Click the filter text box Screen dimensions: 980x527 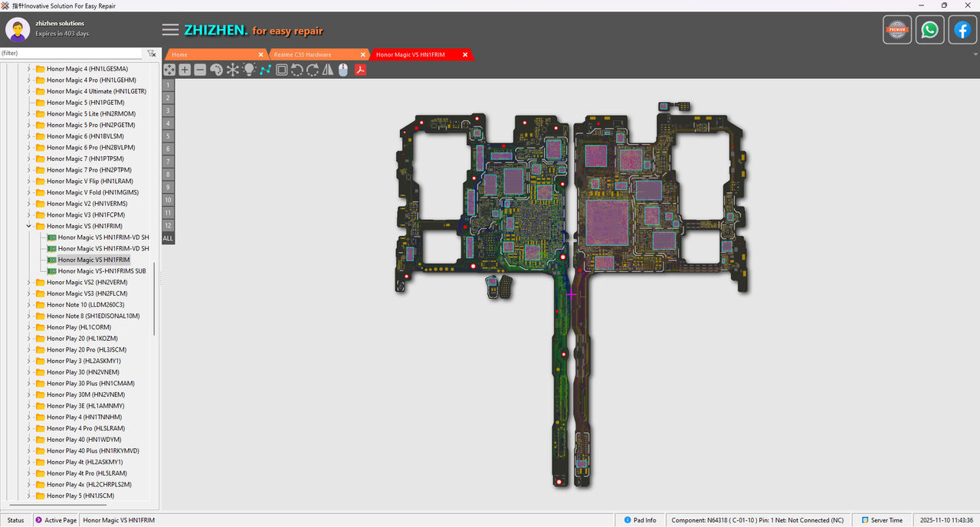pyautogui.click(x=70, y=54)
